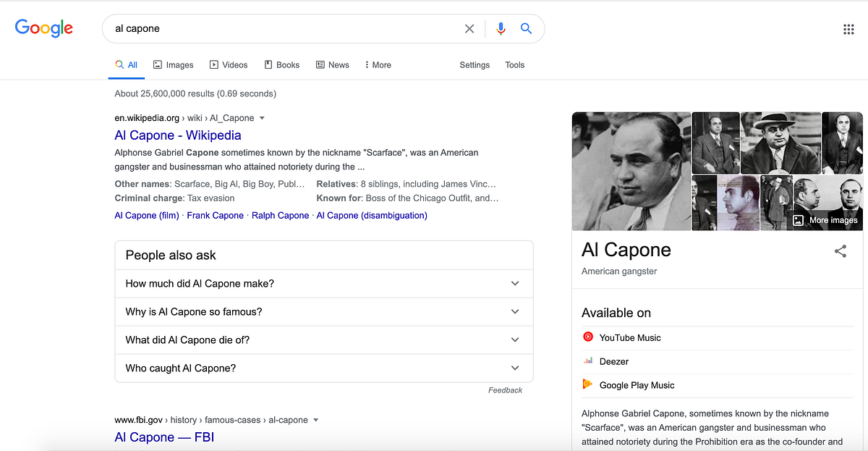This screenshot has height=451, width=868.
Task: Clear the search box with the X icon
Action: coord(469,29)
